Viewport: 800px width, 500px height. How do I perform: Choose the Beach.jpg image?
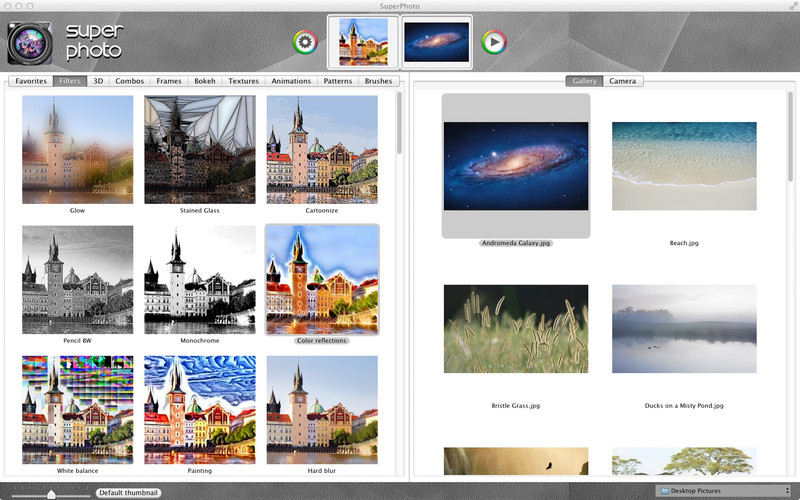(x=684, y=166)
